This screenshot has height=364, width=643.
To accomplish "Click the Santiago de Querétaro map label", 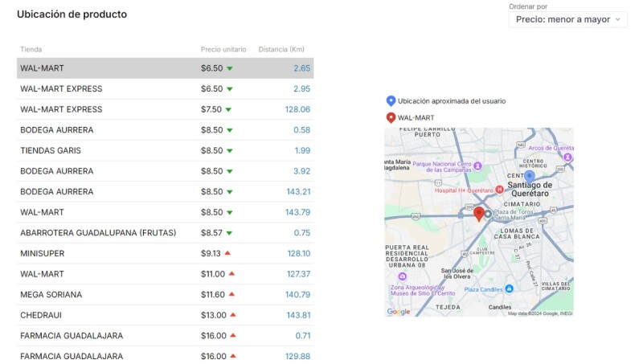I will click(x=530, y=189).
